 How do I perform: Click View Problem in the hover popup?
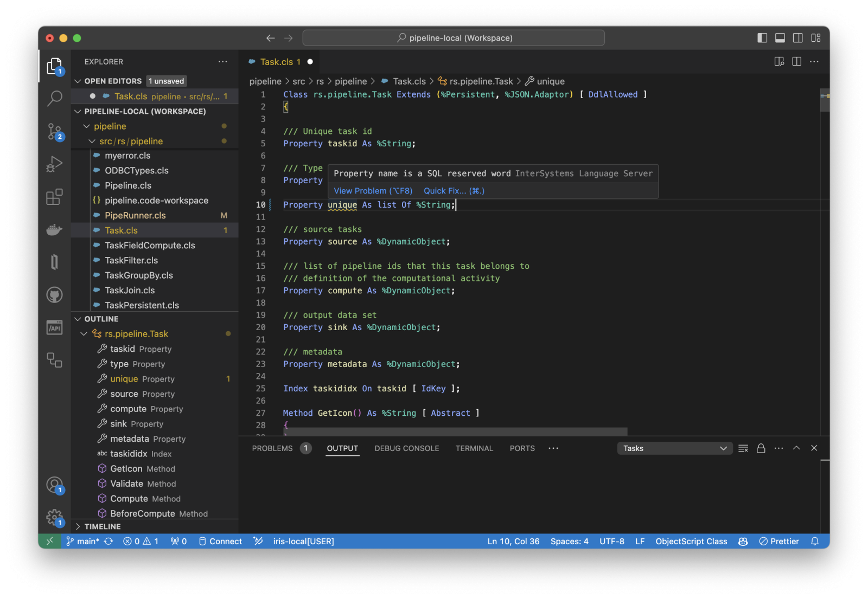pos(373,191)
